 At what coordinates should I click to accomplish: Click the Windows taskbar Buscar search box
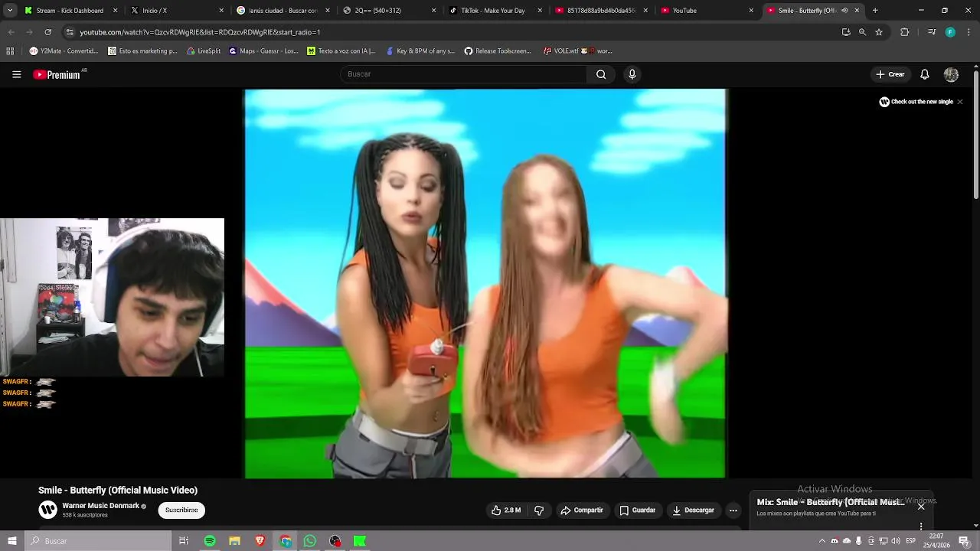point(100,541)
